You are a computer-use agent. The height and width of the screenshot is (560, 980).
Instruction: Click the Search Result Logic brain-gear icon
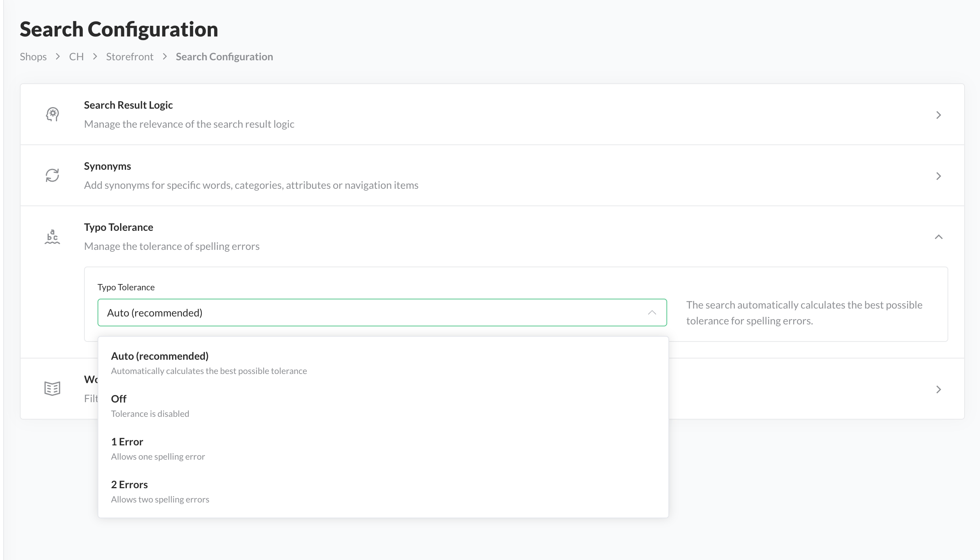[x=52, y=115]
